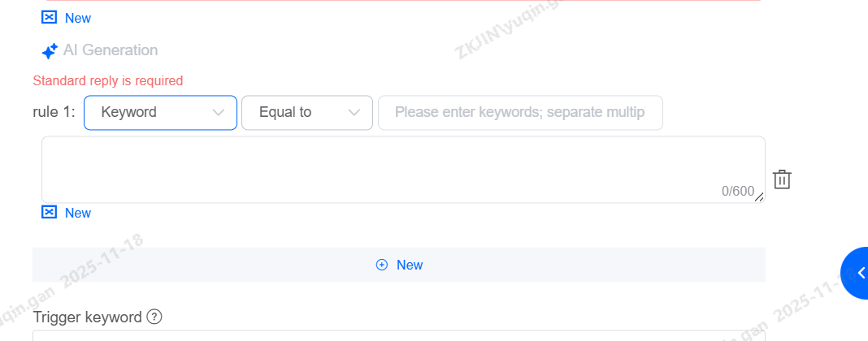Click the plus circle icon in the gray bar
This screenshot has height=341, width=868.
[382, 265]
